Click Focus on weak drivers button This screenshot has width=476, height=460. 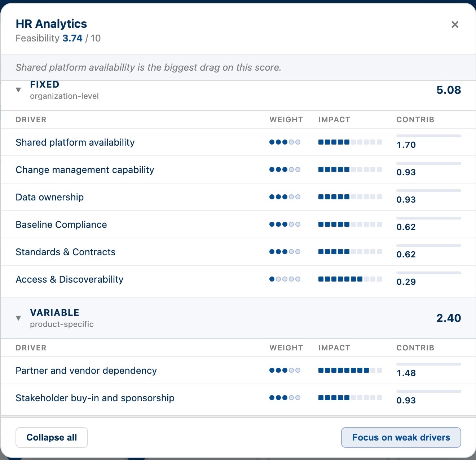(401, 437)
